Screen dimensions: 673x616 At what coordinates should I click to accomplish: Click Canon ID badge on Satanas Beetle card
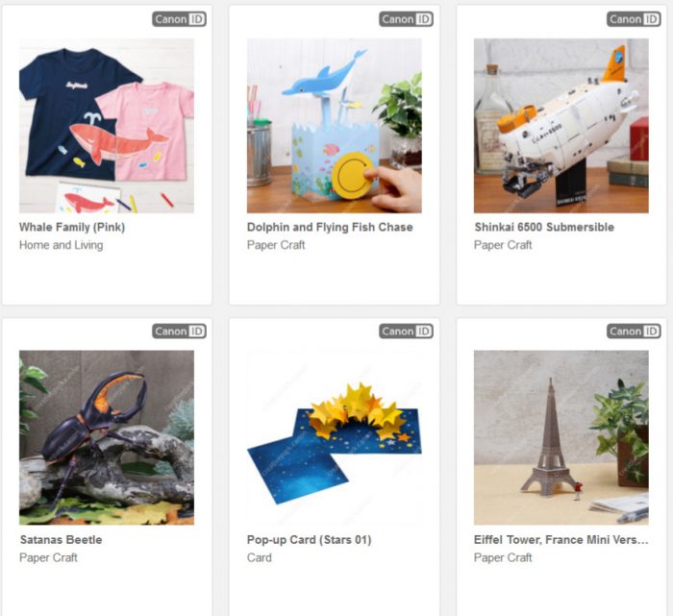179,332
